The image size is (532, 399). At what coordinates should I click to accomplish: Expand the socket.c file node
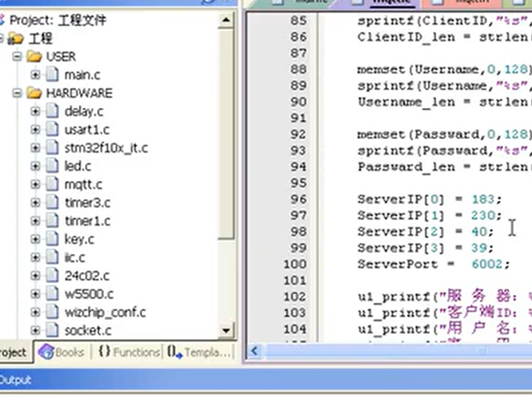(x=35, y=330)
